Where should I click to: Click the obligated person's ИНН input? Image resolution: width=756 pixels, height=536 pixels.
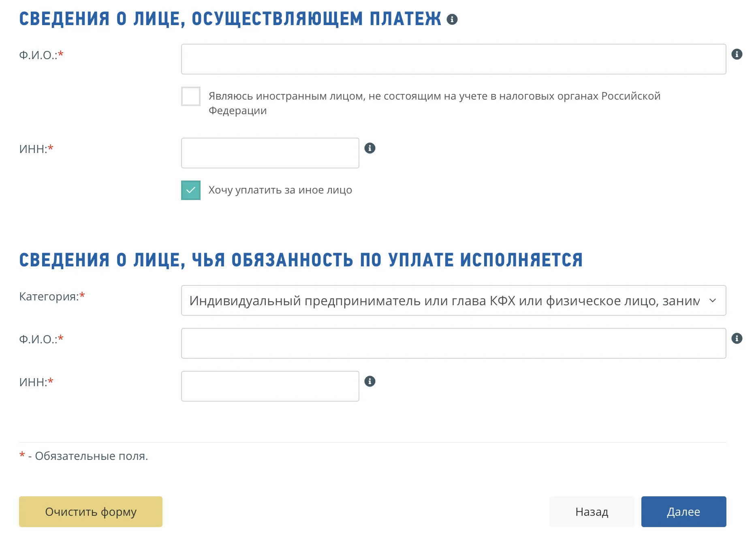(x=270, y=386)
